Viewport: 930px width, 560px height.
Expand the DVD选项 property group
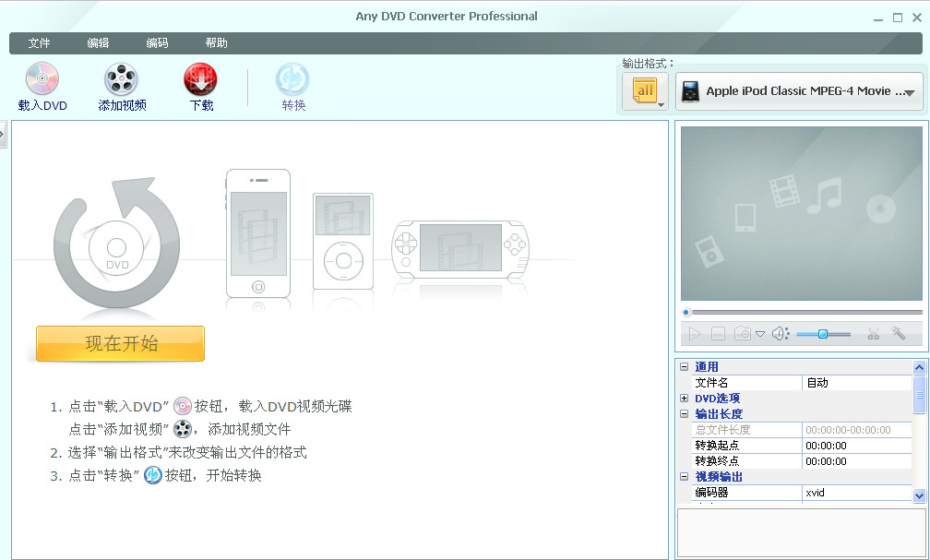(x=685, y=399)
